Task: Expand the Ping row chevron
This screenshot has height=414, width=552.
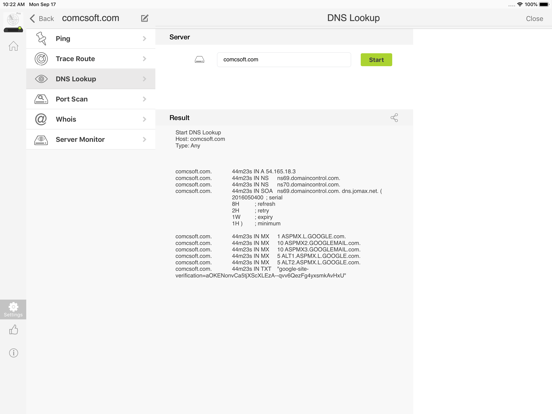Action: tap(144, 38)
